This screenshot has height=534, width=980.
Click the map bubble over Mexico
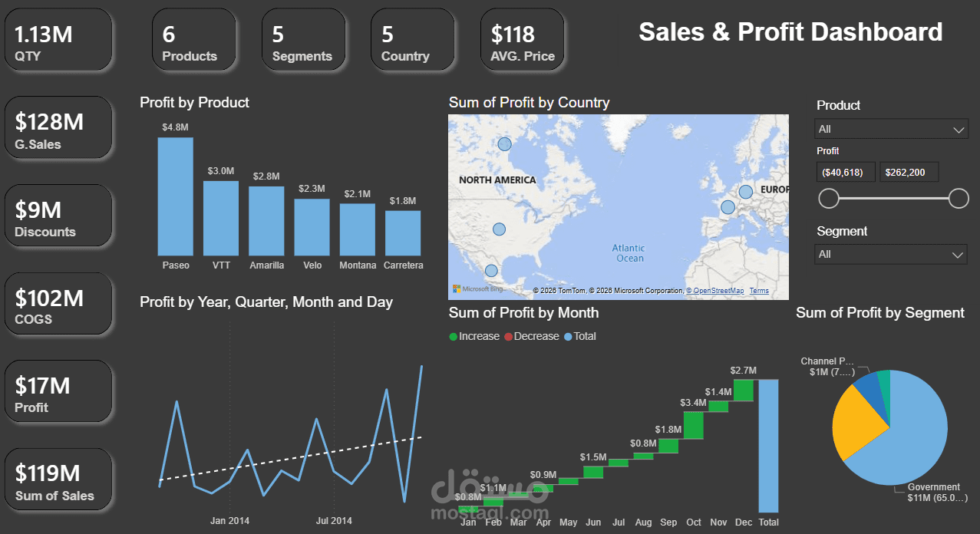(490, 270)
